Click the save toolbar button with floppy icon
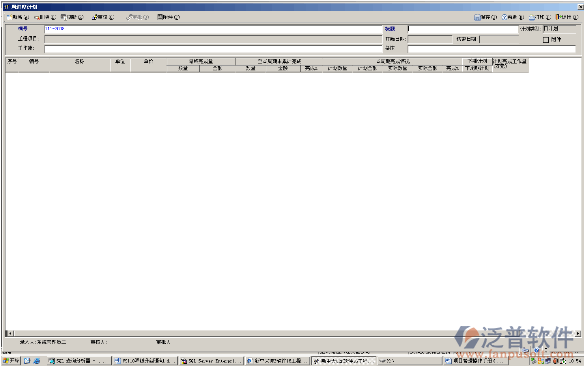Image resolution: width=584 pixels, height=370 pixels. pos(485,17)
